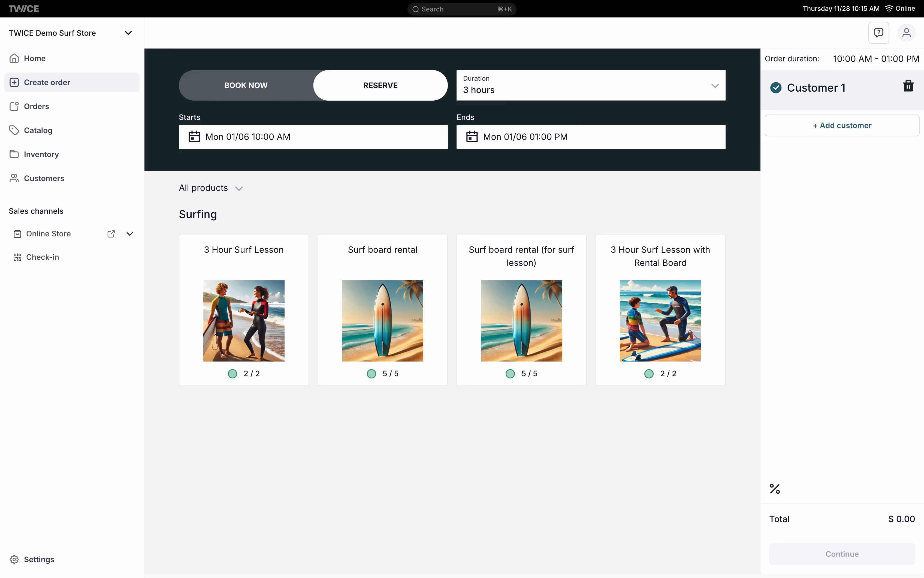Switch to BOOK NOW mode
The image size is (924, 578).
pyautogui.click(x=246, y=85)
